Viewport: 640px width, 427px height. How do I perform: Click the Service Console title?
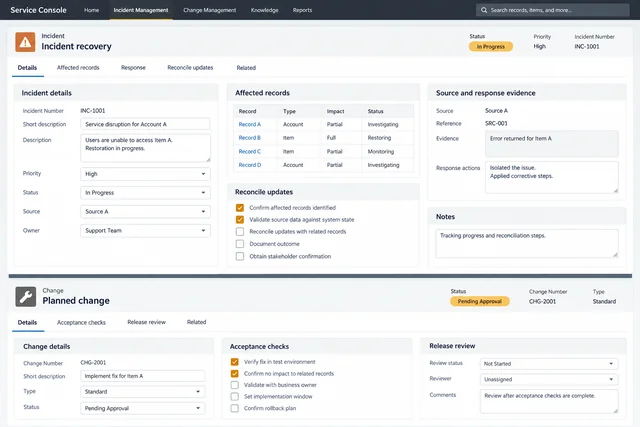(38, 10)
